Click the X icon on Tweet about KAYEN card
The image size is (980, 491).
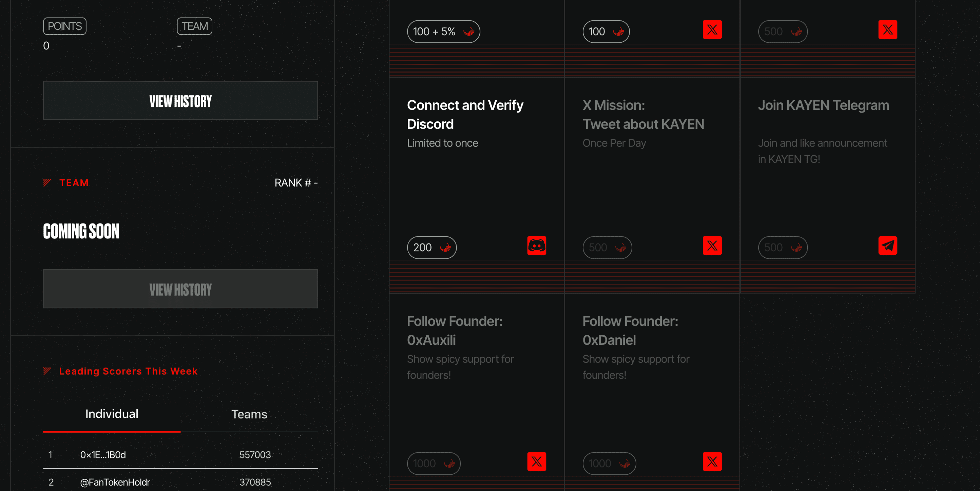click(712, 246)
